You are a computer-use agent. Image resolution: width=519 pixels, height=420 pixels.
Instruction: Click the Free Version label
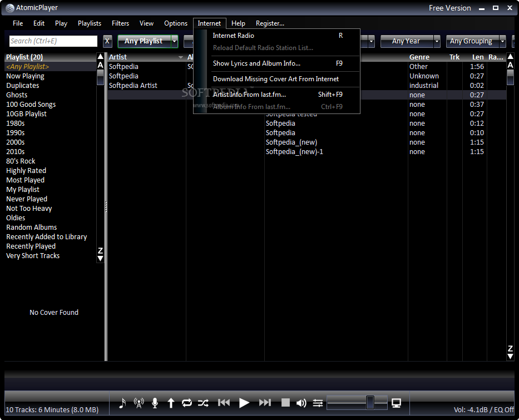coord(450,8)
